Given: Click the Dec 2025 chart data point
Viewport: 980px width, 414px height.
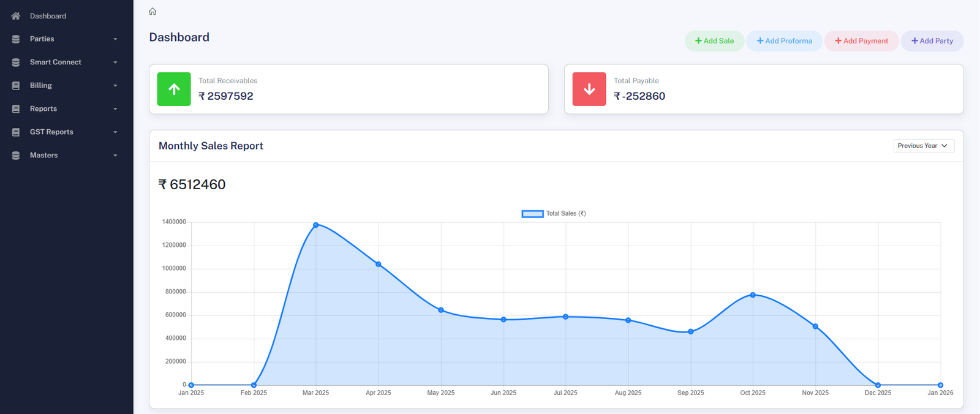Looking at the screenshot, I should click(x=878, y=385).
